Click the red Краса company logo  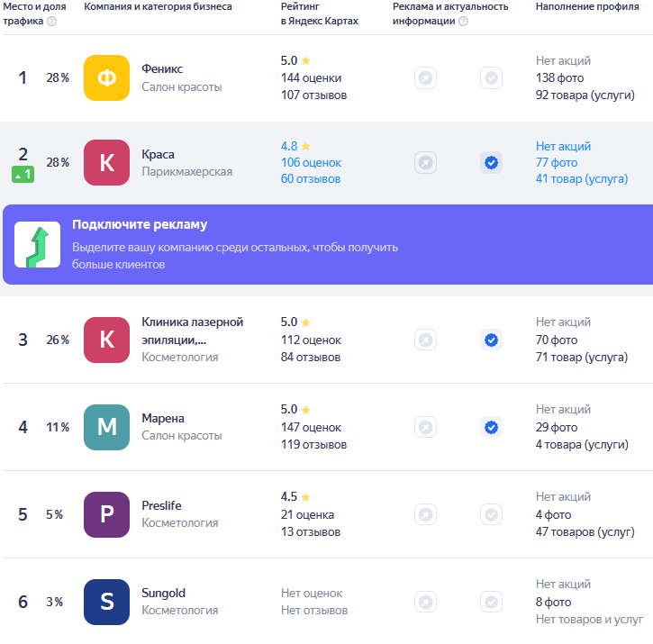coord(106,162)
